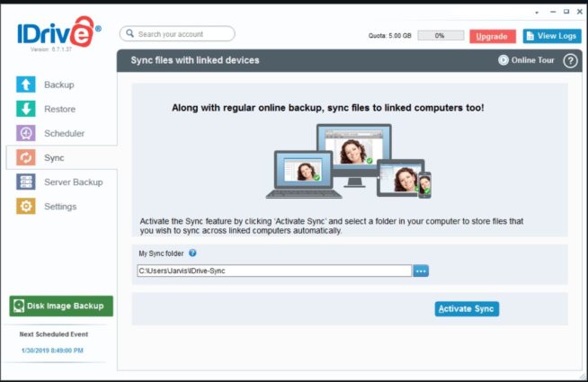
Task: Start Disk Image Backup
Action: click(x=61, y=306)
